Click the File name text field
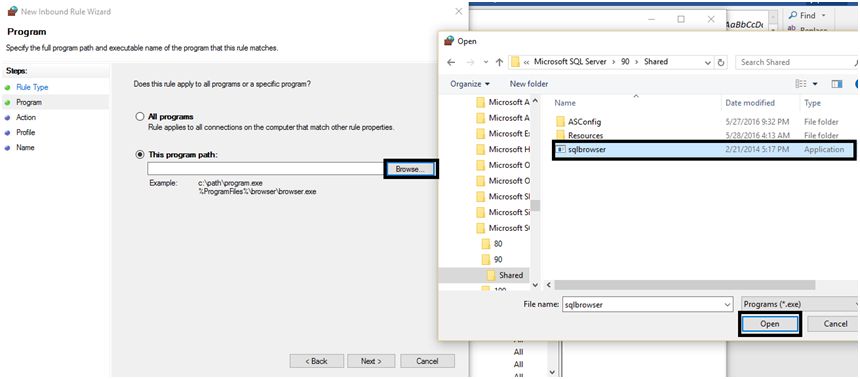Viewport: 860px width, 379px height. tap(642, 304)
